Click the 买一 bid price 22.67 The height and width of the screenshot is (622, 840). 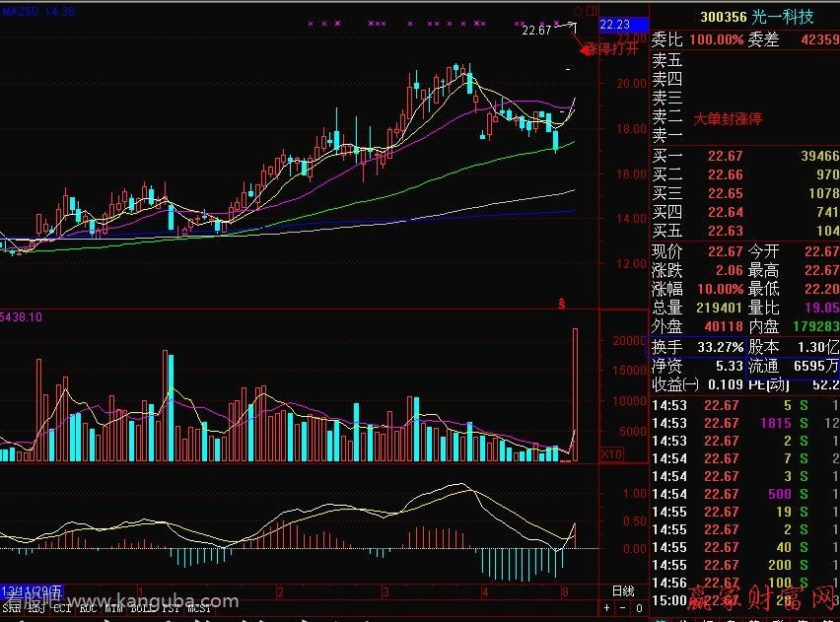point(725,156)
